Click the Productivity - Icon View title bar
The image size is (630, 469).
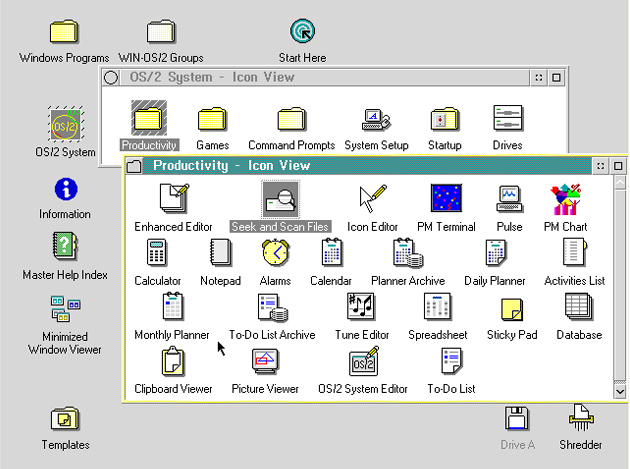coord(368,166)
